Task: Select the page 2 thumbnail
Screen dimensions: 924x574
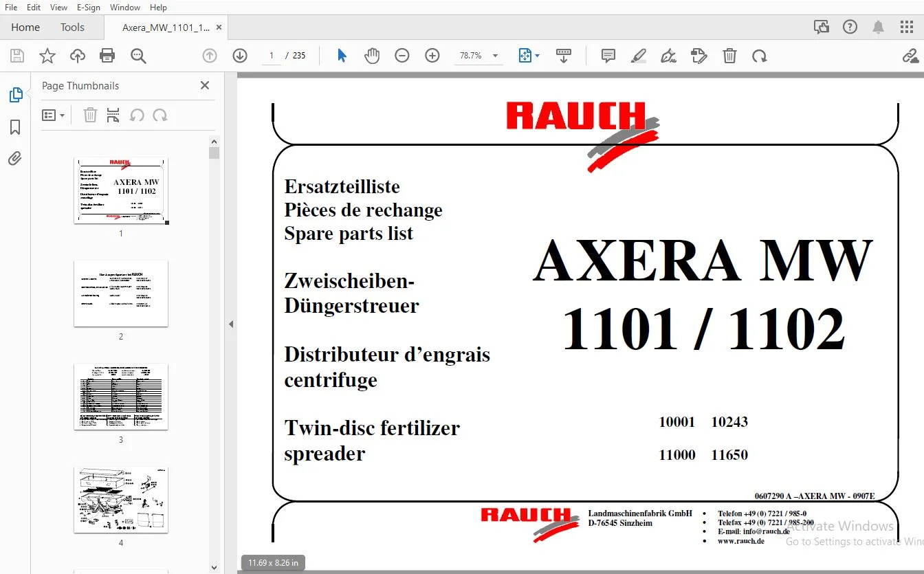Action: click(x=121, y=294)
